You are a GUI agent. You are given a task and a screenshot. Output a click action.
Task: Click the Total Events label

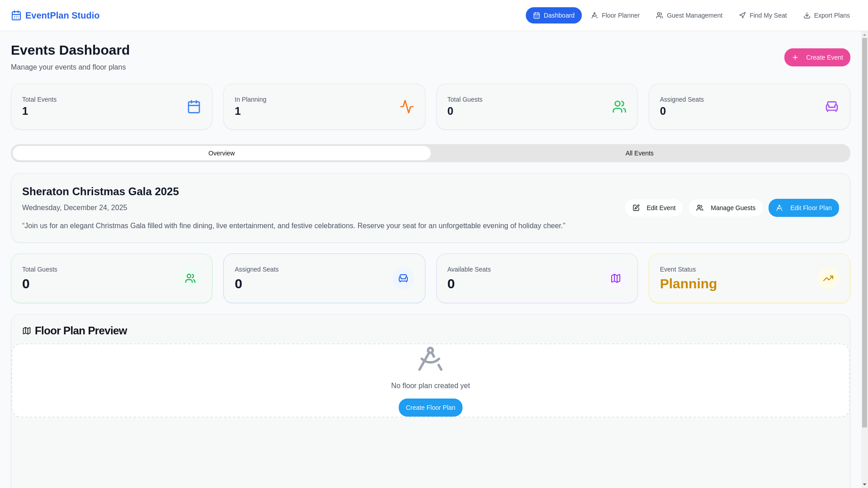(39, 99)
